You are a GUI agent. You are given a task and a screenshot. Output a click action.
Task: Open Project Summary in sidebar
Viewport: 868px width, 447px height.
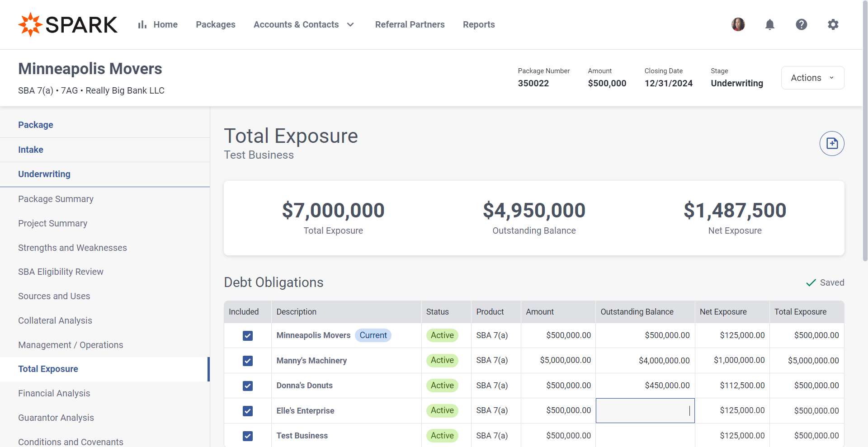pos(53,223)
